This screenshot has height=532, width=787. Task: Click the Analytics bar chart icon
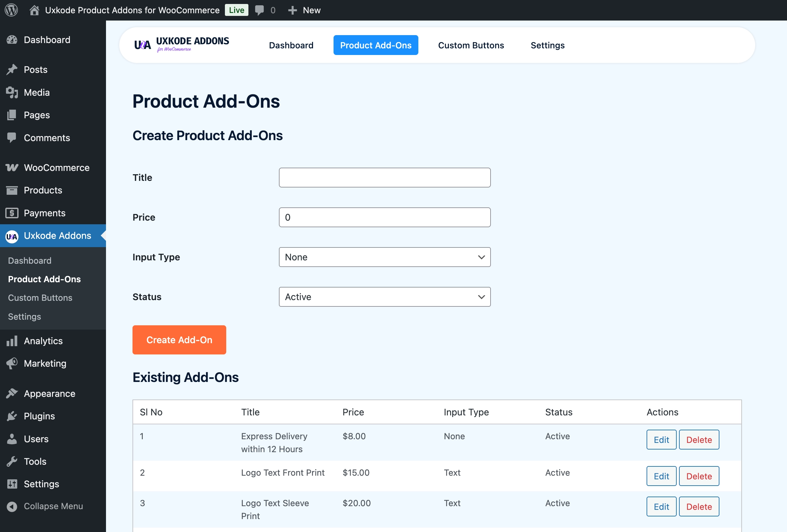[x=12, y=341]
